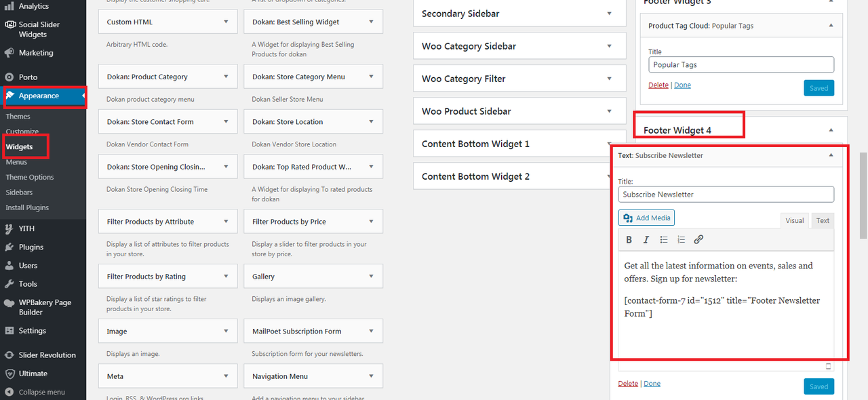Click the Subscribe Newsletter title field
Screen dimensions: 868x400
click(726, 195)
